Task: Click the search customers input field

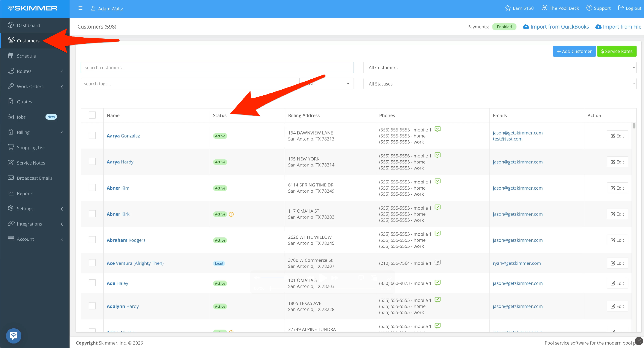Action: 217,67
